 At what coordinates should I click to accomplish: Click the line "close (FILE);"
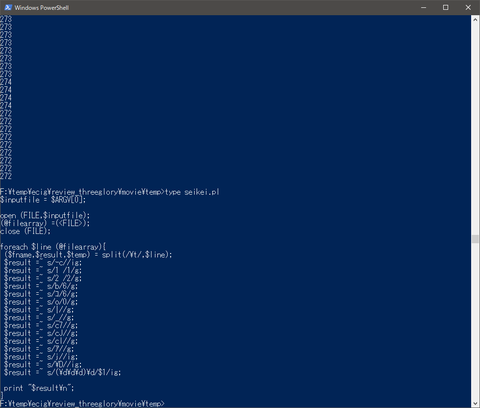click(25, 231)
